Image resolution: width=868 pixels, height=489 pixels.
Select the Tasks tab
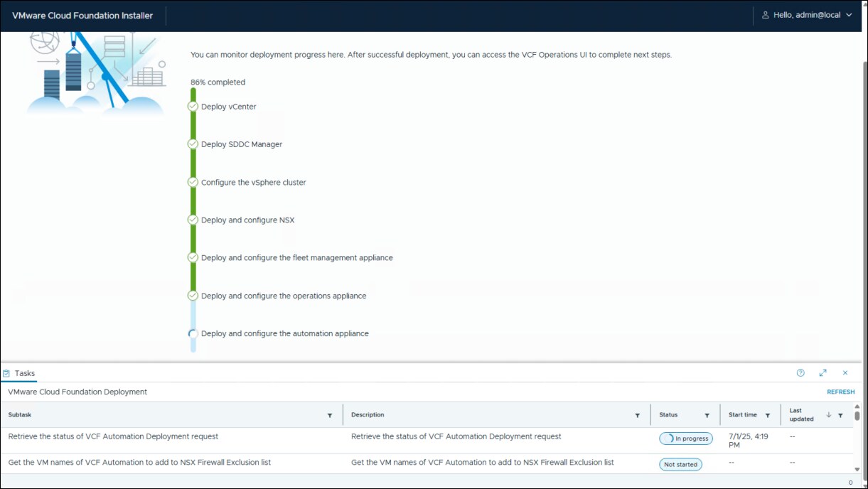pyautogui.click(x=19, y=373)
